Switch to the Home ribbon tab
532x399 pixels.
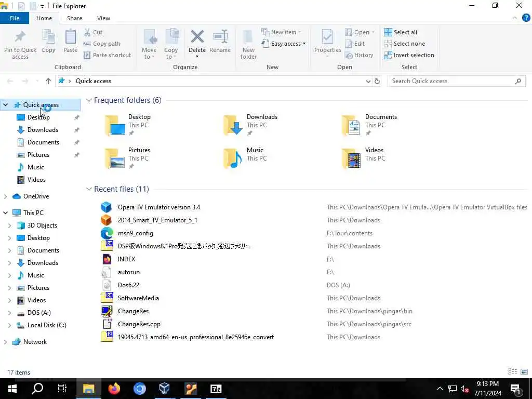point(44,18)
